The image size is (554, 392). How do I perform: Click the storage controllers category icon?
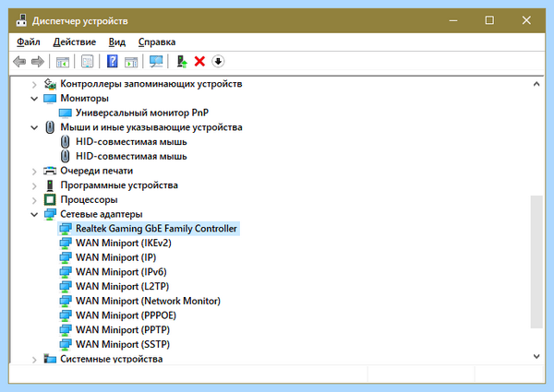[x=50, y=84]
